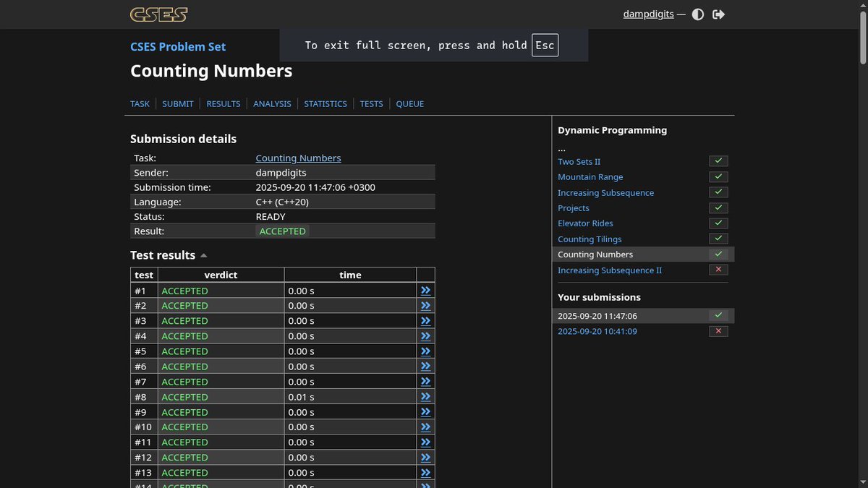Click green check beside Projects

point(718,207)
